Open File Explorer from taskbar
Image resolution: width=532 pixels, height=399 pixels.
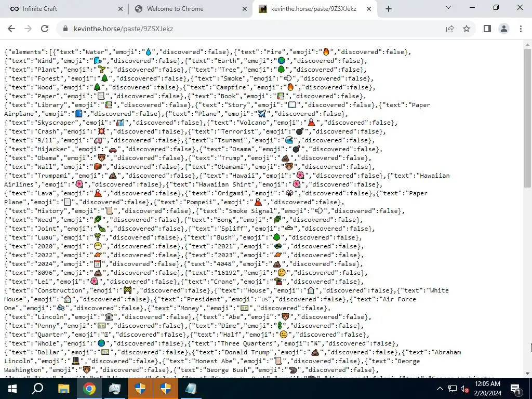[63, 389]
